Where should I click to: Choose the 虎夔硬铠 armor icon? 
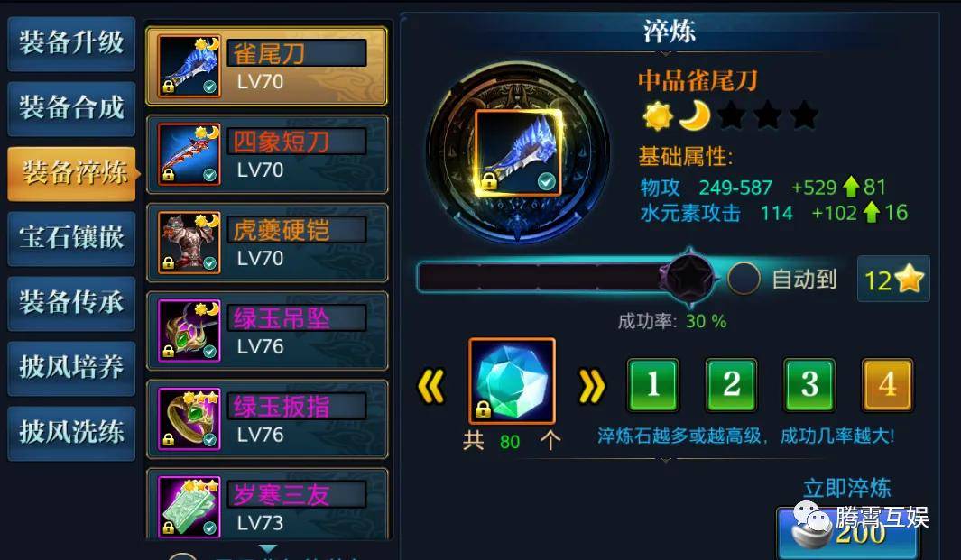(189, 242)
